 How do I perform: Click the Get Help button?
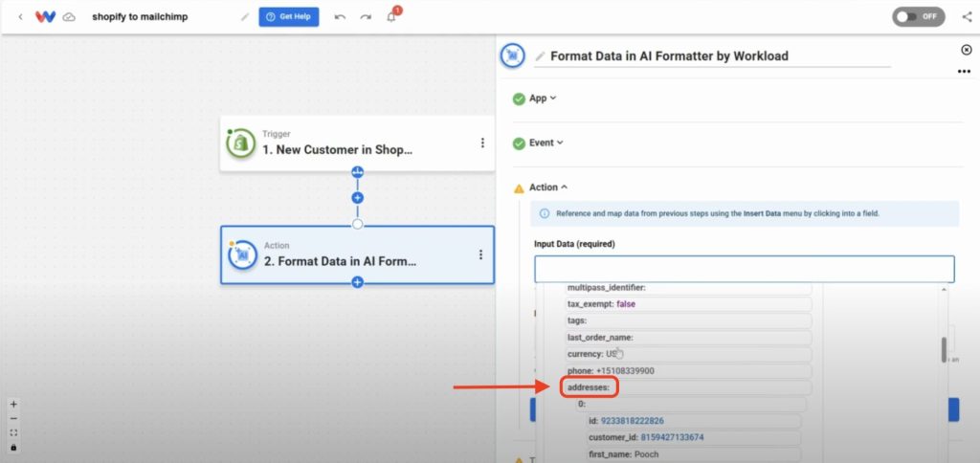(x=289, y=17)
